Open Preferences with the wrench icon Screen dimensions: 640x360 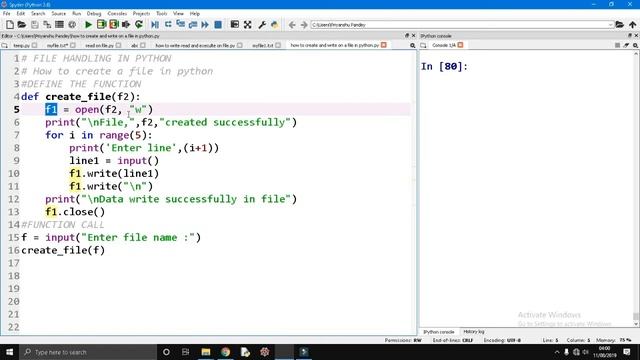(262, 24)
